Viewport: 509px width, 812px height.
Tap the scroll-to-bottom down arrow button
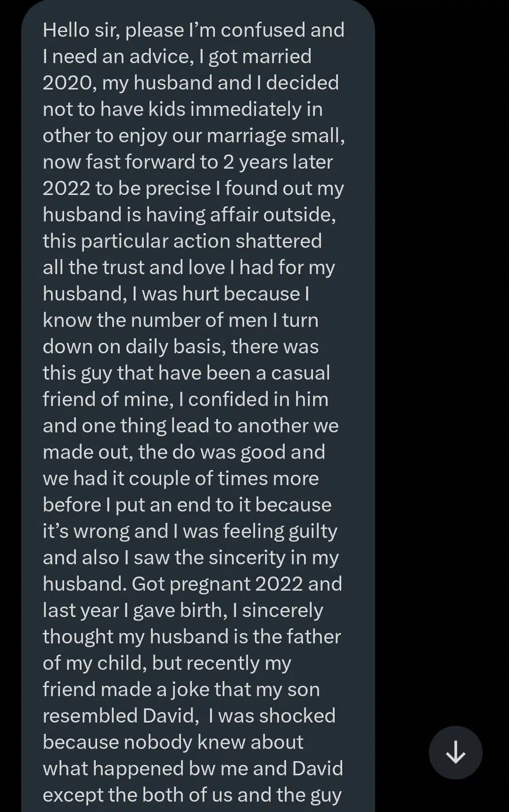click(455, 753)
